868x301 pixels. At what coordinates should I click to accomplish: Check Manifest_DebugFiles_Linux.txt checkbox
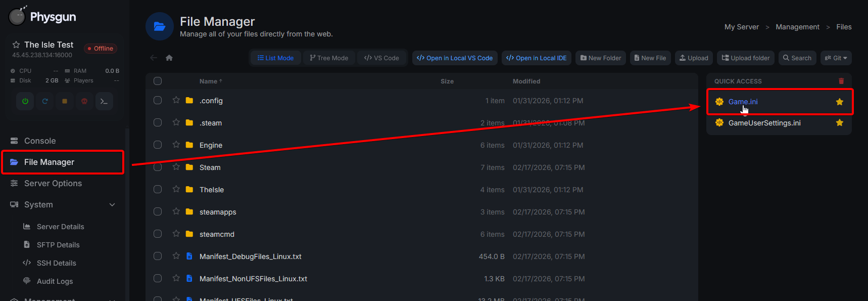click(158, 256)
